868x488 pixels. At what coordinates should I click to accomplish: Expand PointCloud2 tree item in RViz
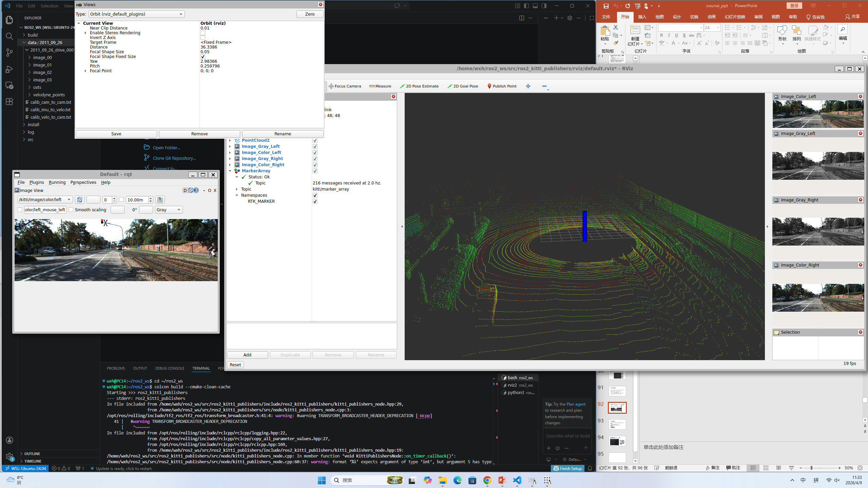(230, 140)
